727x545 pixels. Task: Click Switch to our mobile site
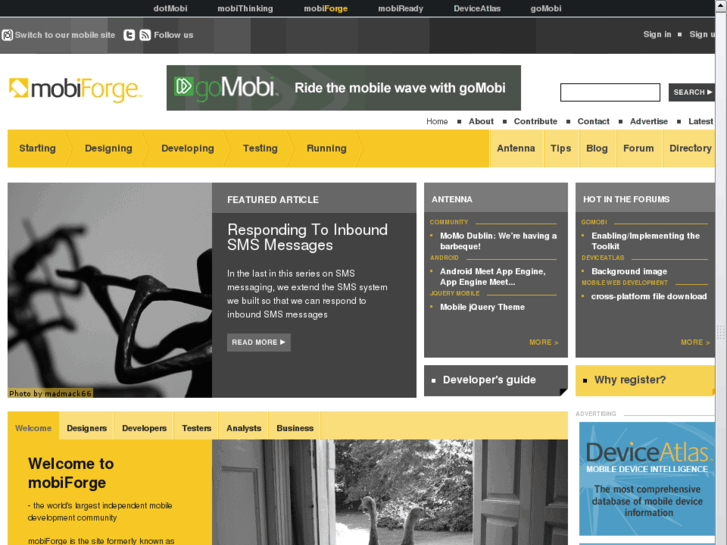tap(65, 35)
